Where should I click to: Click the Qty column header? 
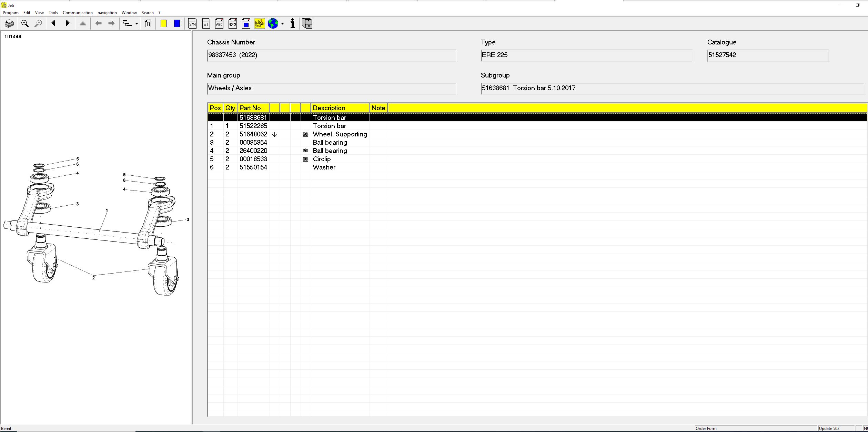coord(230,108)
